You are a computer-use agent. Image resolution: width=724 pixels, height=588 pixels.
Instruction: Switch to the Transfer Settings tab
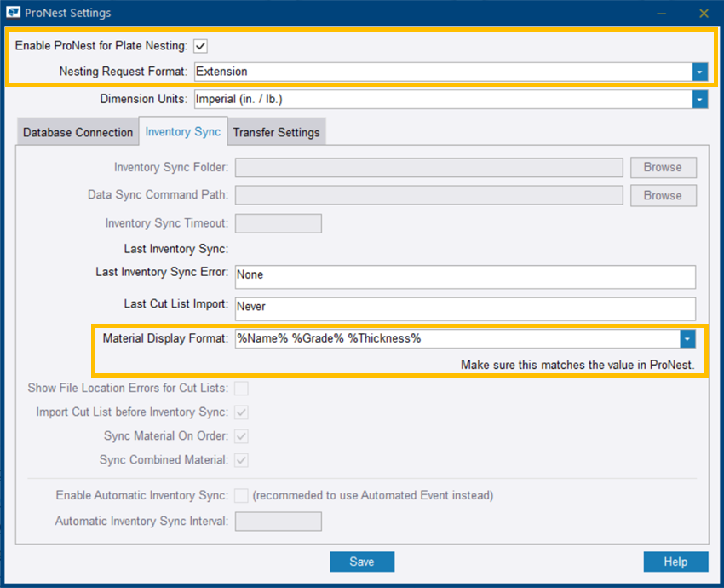(277, 133)
